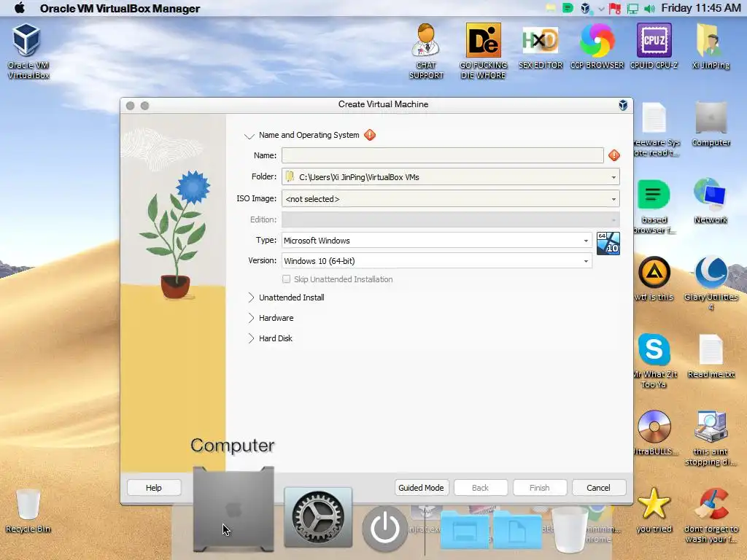This screenshot has width=747, height=560.
Task: Click the Finish button
Action: click(539, 488)
